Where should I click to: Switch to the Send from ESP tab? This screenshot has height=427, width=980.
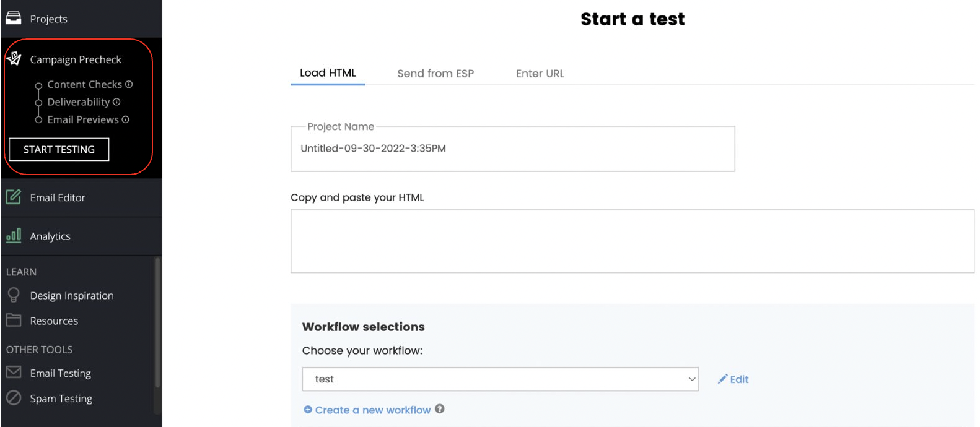pos(435,73)
